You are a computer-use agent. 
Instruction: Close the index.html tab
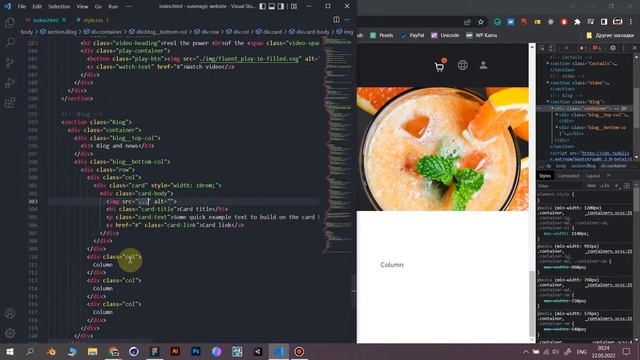point(64,20)
